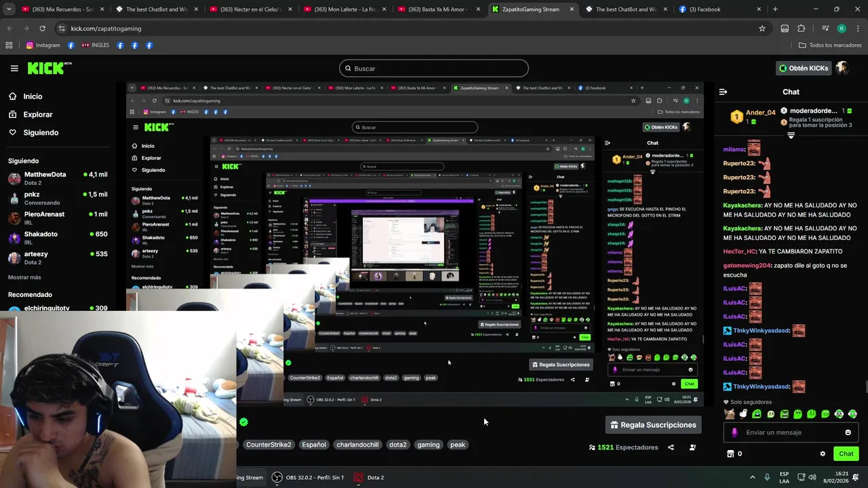Viewport: 868px width, 488px height.
Task: Click the user icon right of share
Action: click(x=692, y=447)
